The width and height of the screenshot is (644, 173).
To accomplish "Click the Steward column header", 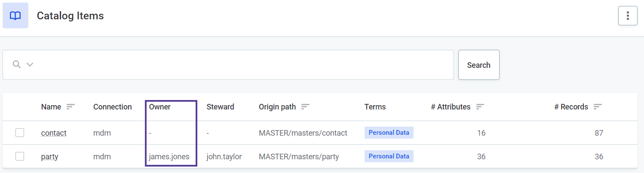I will coord(220,107).
